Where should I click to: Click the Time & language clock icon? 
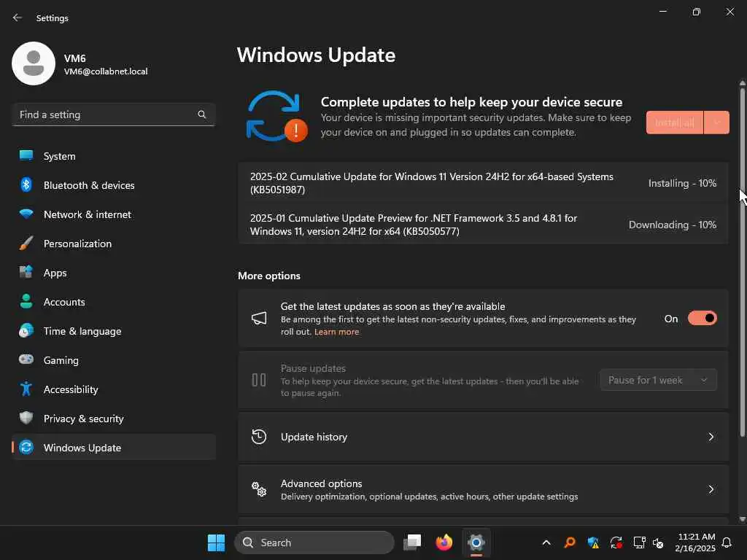click(x=26, y=330)
